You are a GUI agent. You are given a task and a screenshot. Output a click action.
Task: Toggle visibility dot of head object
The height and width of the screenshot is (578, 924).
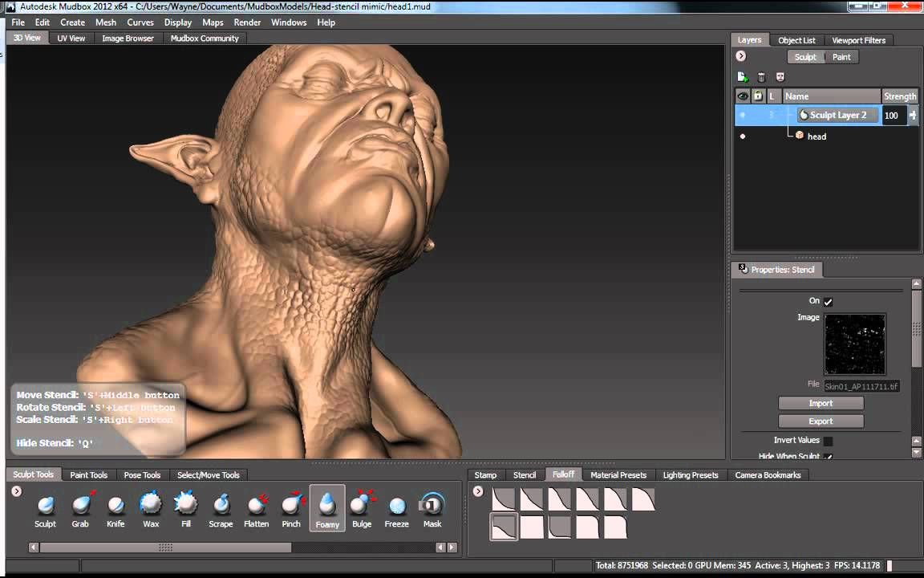(x=743, y=136)
